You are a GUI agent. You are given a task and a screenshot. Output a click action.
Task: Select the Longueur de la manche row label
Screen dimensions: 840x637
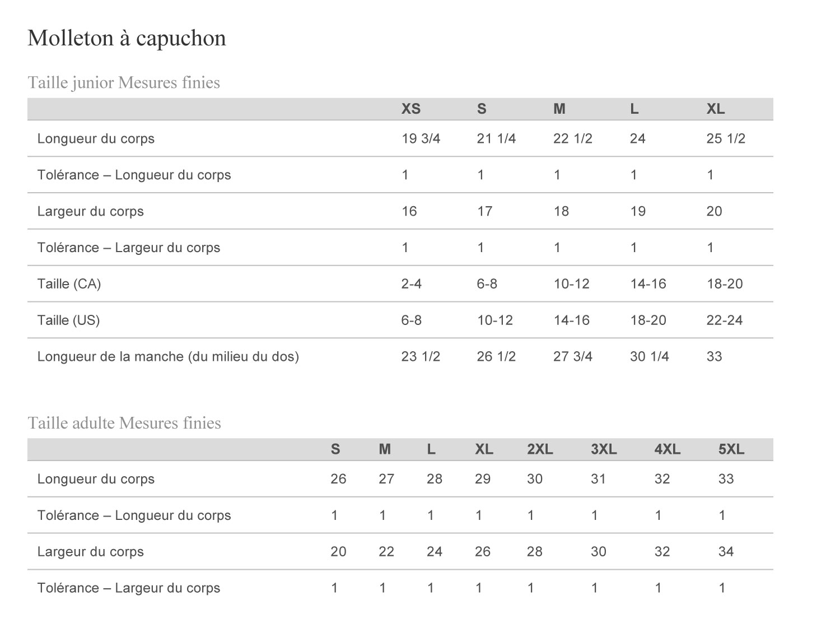point(168,356)
